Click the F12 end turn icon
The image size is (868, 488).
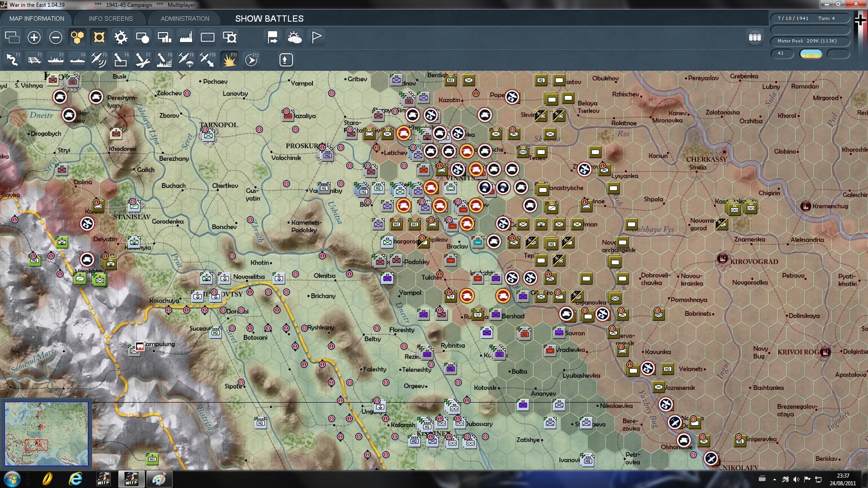pos(251,60)
